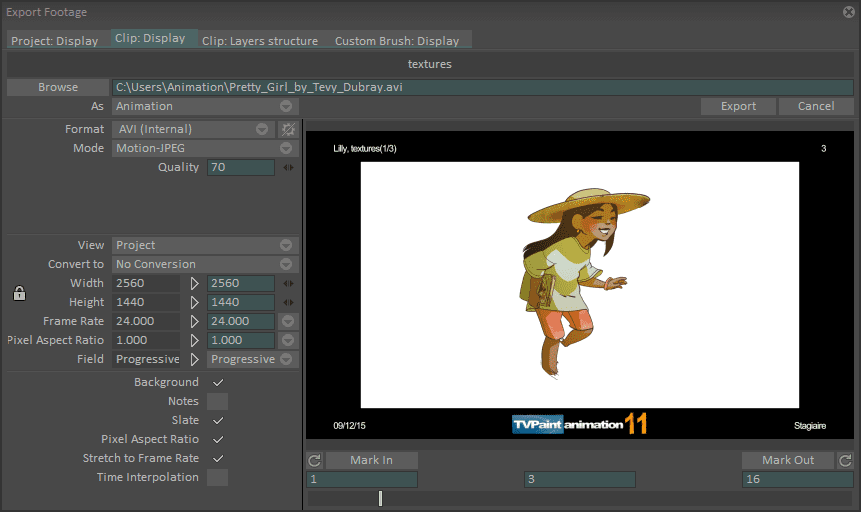Toggle the Slate checkbox
Viewport: 861px width, 512px height.
click(x=217, y=420)
